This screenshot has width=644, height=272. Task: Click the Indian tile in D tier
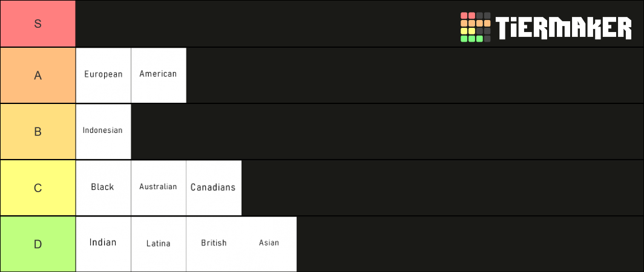pos(103,244)
